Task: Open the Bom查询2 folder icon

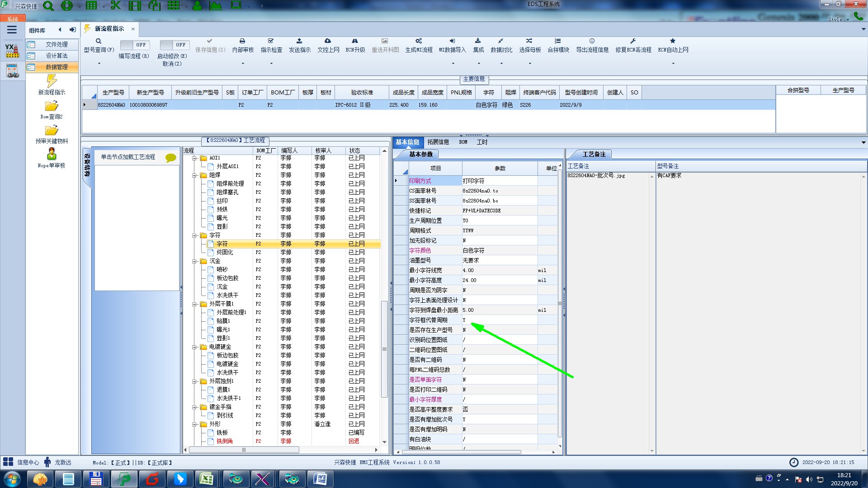Action: [52, 107]
